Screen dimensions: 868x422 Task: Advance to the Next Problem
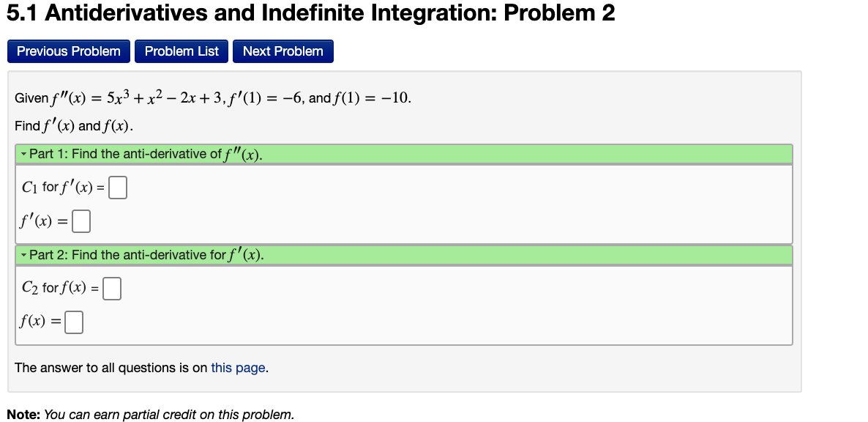[x=283, y=51]
